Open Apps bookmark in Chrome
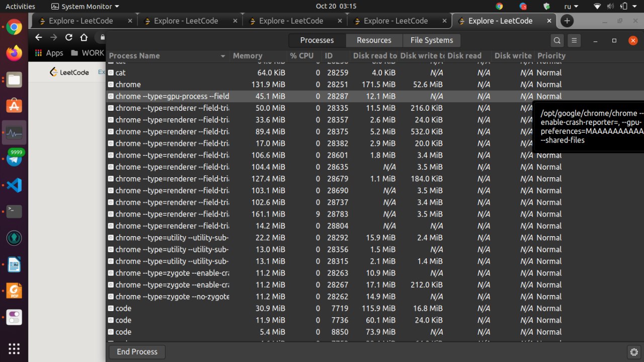 (x=49, y=53)
